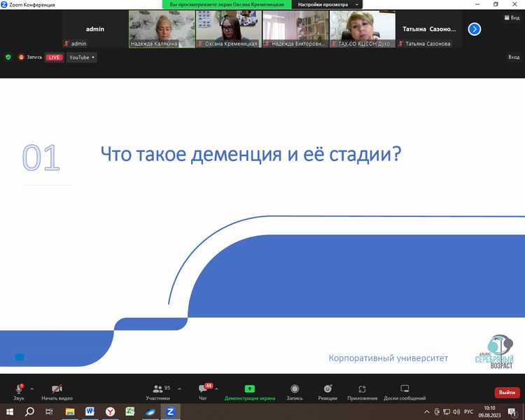Open the Реакции reactions menu

[327, 391]
